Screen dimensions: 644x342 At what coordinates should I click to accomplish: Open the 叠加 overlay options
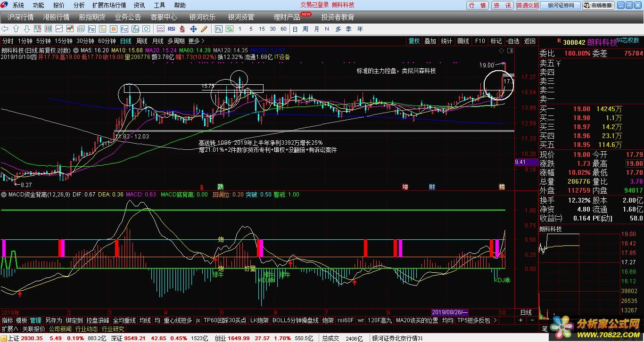pos(430,41)
